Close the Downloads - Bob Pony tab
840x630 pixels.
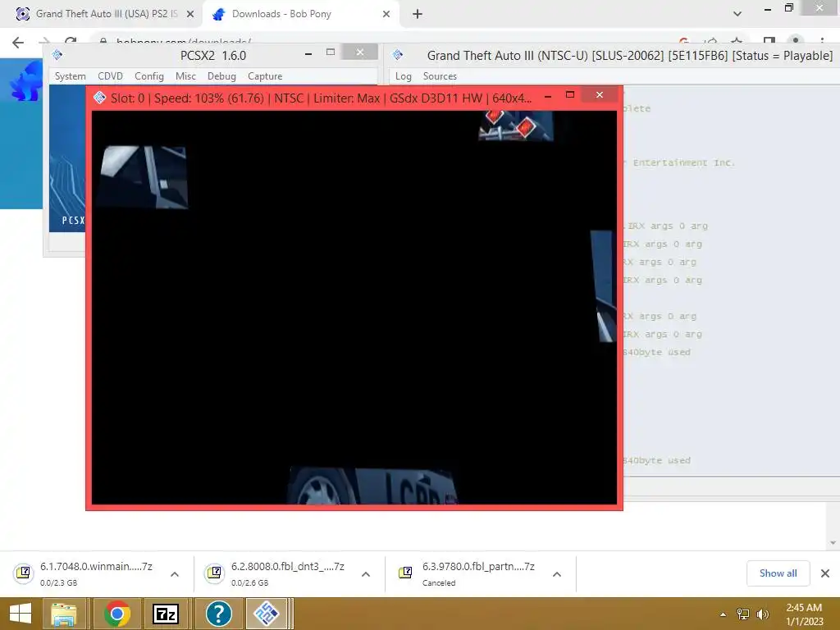pos(386,14)
